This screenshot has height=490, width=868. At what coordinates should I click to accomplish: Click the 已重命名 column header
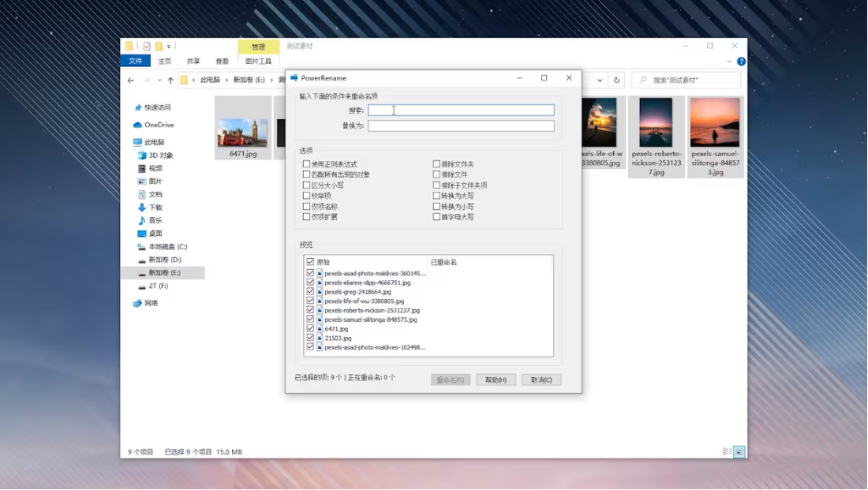[x=444, y=262]
